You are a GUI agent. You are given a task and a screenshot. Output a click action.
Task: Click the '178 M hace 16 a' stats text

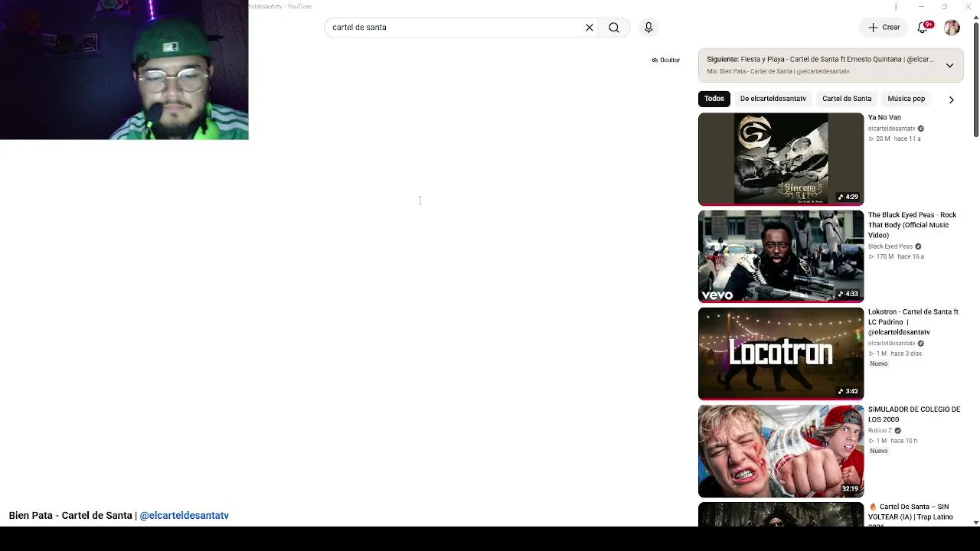coord(897,257)
